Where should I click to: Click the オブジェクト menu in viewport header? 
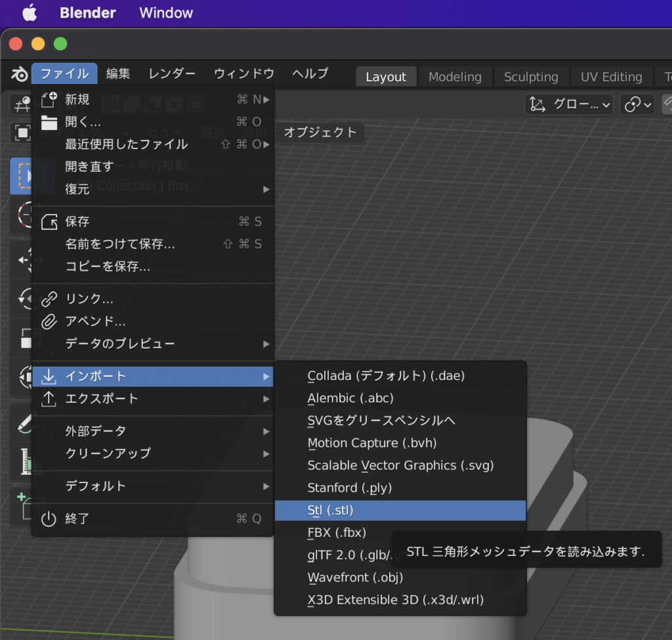coord(320,133)
